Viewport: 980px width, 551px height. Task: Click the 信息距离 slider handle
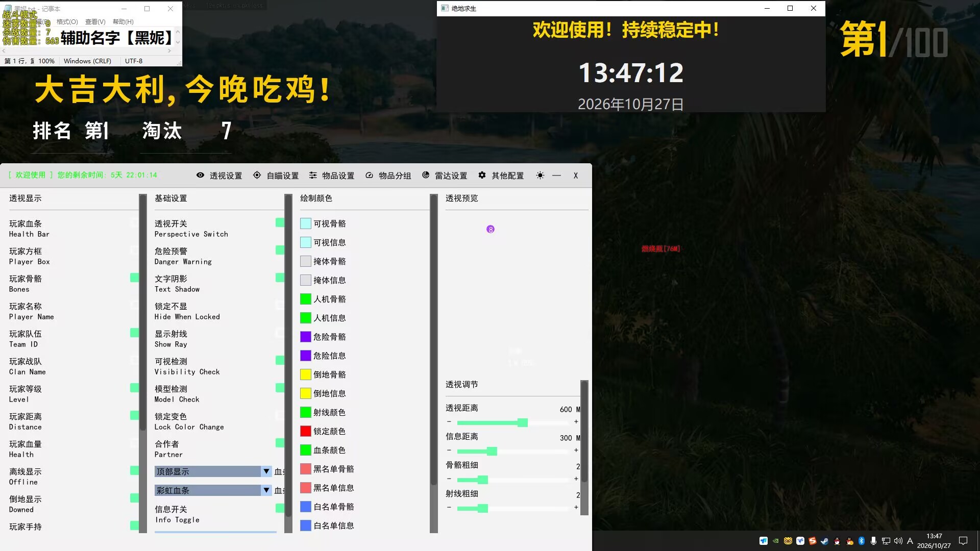[x=492, y=451]
